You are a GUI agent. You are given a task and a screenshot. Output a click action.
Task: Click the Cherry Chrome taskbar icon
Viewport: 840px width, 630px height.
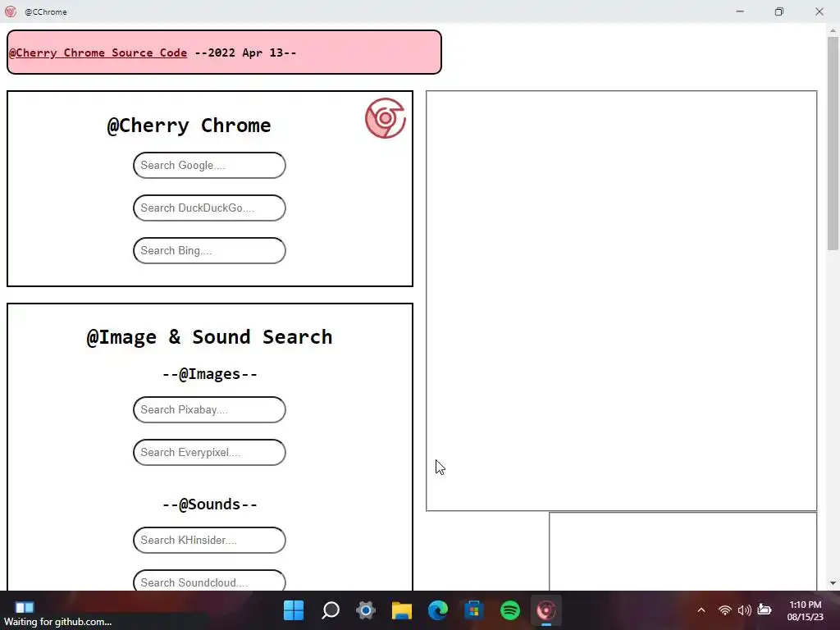pos(546,610)
